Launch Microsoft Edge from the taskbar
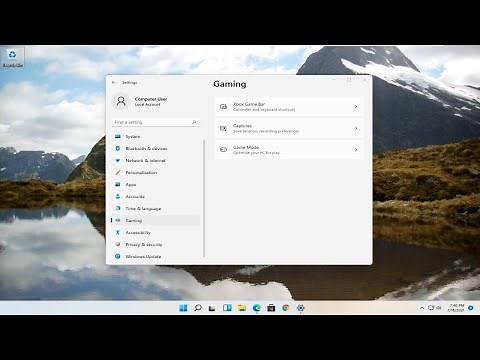This screenshot has width=480, height=360. pyautogui.click(x=257, y=308)
